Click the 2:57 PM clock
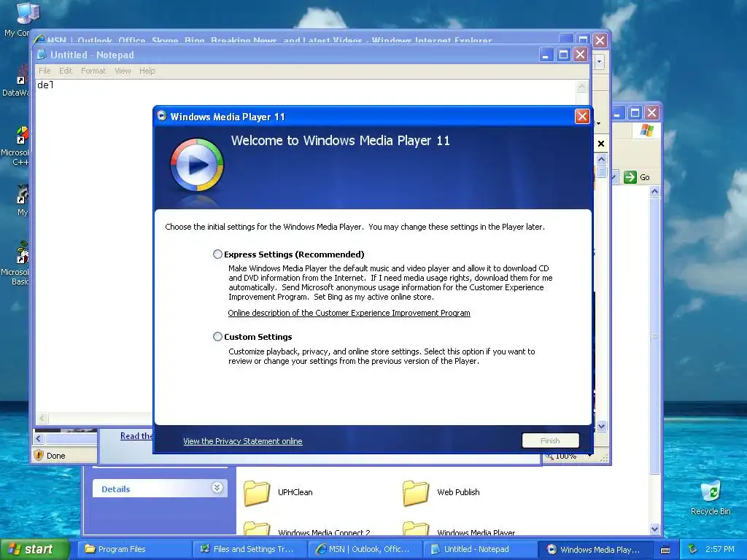 [720, 549]
